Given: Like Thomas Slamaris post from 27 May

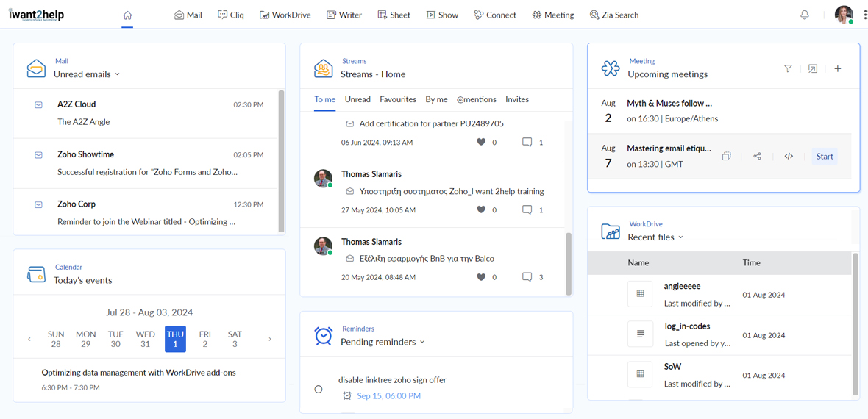Looking at the screenshot, I should [x=481, y=209].
